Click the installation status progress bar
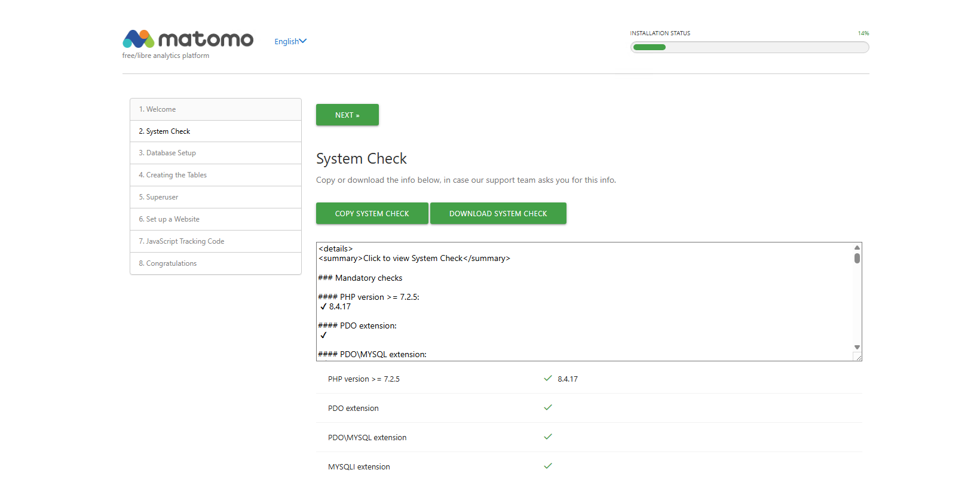This screenshot has width=980, height=479. pos(749,47)
